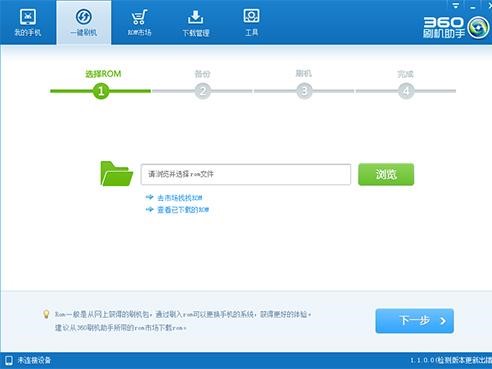Go to 下载管理 download manager tab
The width and height of the screenshot is (492, 369).
196,22
